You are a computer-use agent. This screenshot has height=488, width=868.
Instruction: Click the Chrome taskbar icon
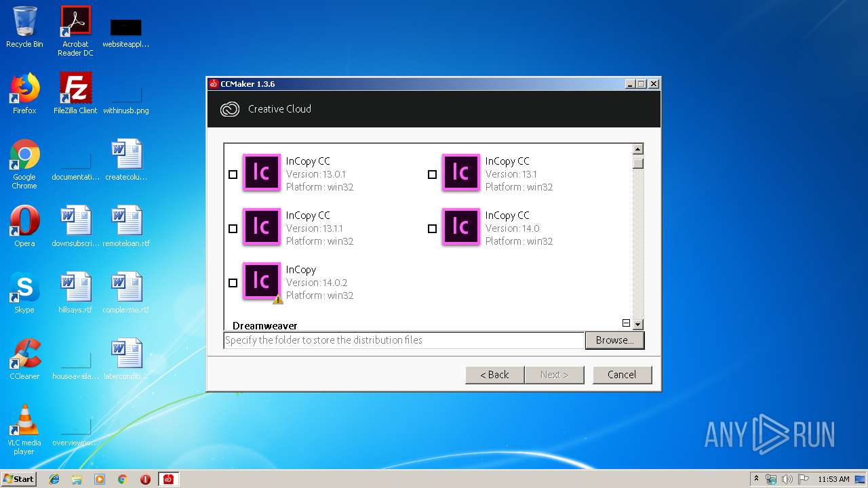coord(122,479)
